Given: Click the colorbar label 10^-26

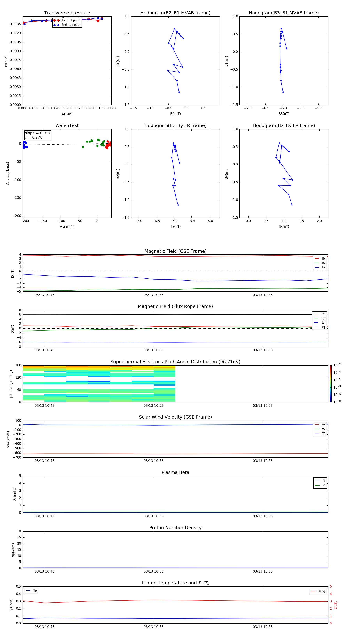Looking at the screenshot, I should (337, 365).
